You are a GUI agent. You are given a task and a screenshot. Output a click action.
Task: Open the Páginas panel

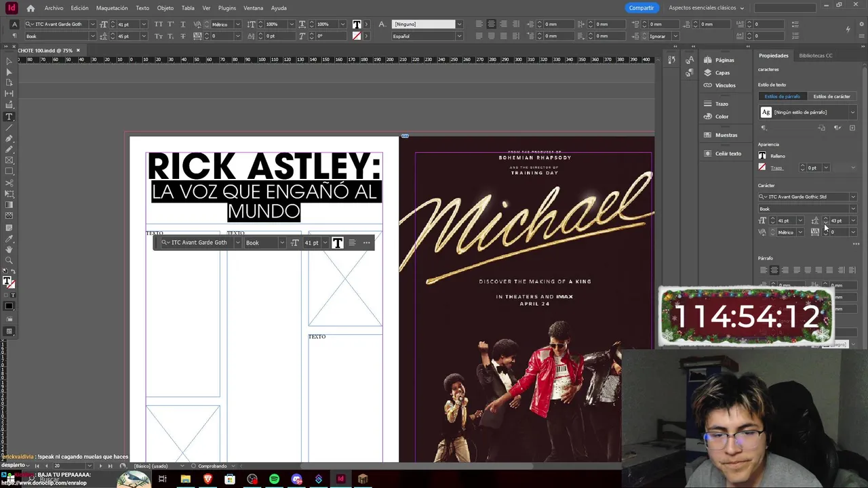tap(719, 60)
